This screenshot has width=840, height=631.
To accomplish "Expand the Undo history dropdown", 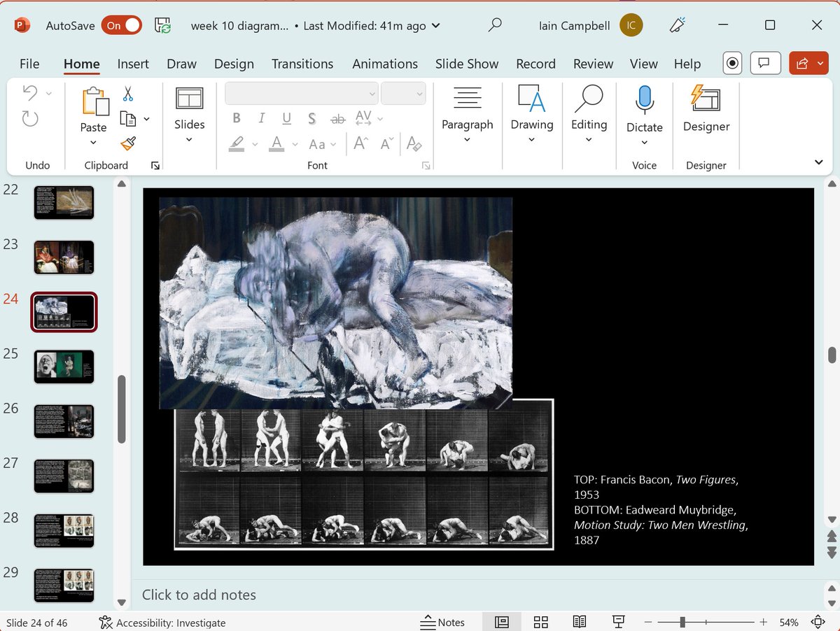I will 49,93.
